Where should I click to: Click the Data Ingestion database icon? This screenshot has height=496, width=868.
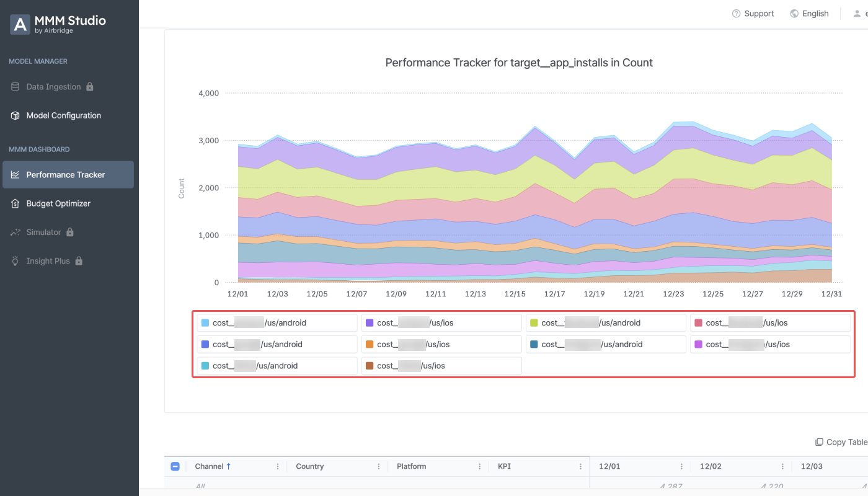(x=15, y=87)
